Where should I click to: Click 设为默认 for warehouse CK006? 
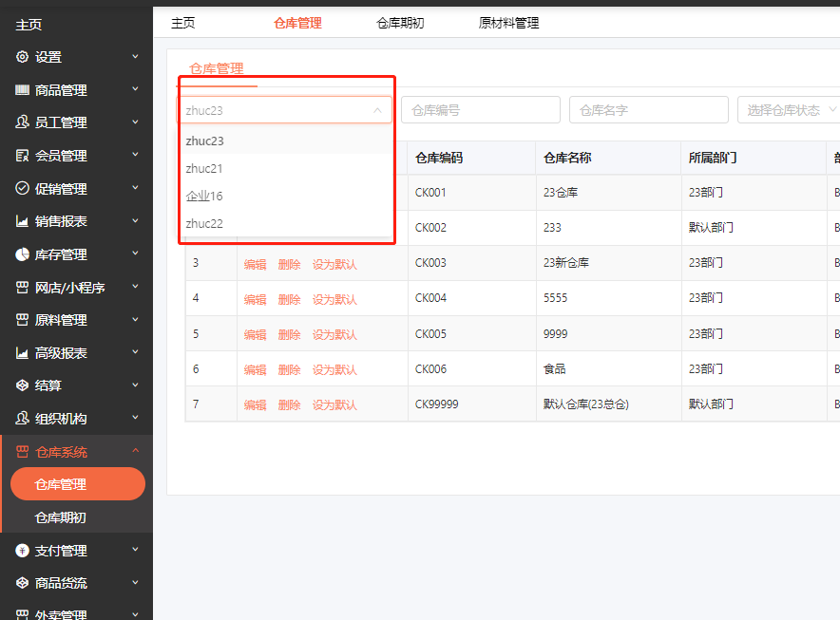click(334, 369)
